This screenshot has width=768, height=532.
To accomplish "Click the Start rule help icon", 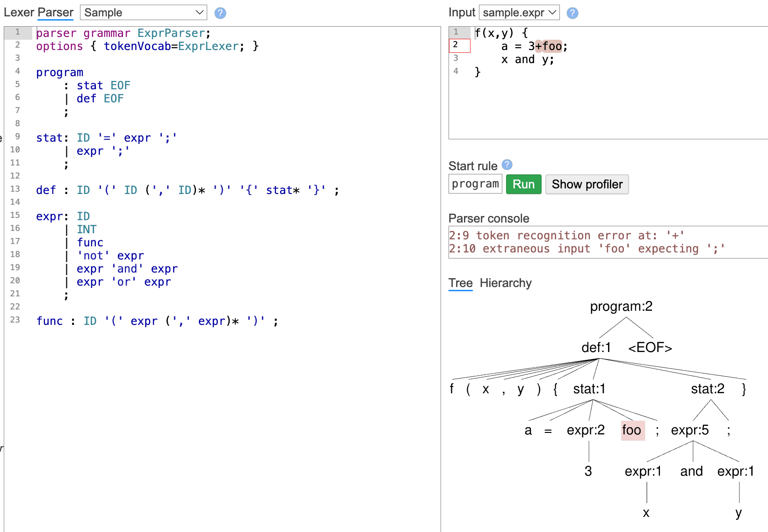I will pos(507,165).
